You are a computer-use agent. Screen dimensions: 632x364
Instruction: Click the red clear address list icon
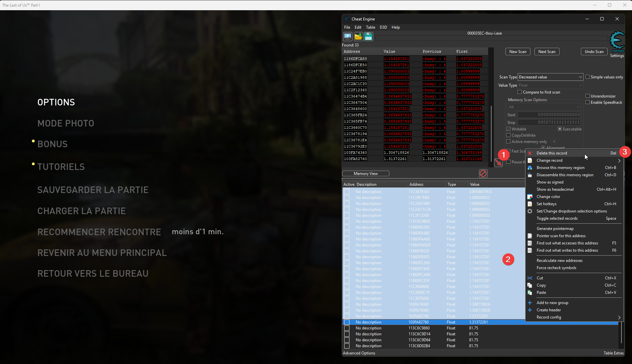[483, 174]
